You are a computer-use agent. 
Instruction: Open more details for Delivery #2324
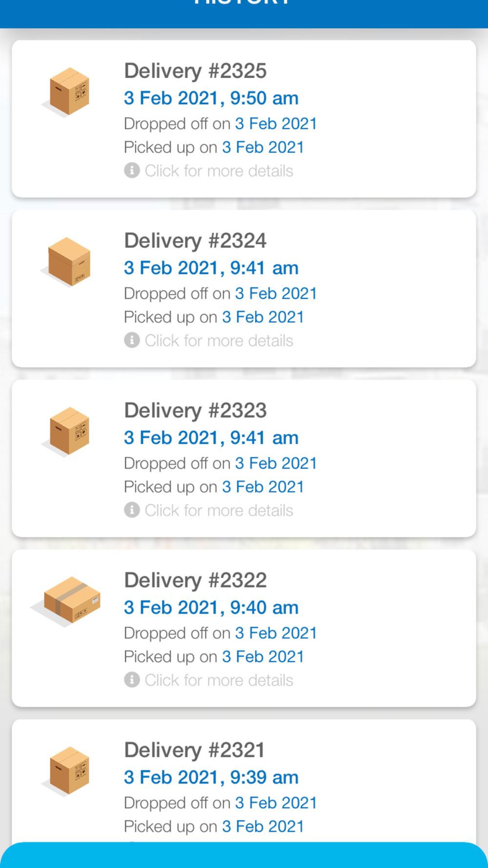click(219, 341)
